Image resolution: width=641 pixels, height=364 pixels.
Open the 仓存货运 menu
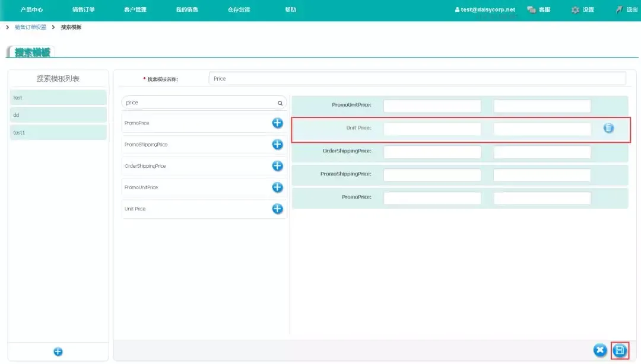pyautogui.click(x=239, y=9)
